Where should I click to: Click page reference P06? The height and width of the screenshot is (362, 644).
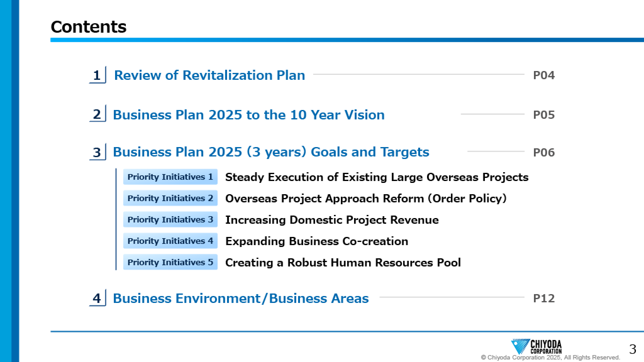(x=544, y=153)
